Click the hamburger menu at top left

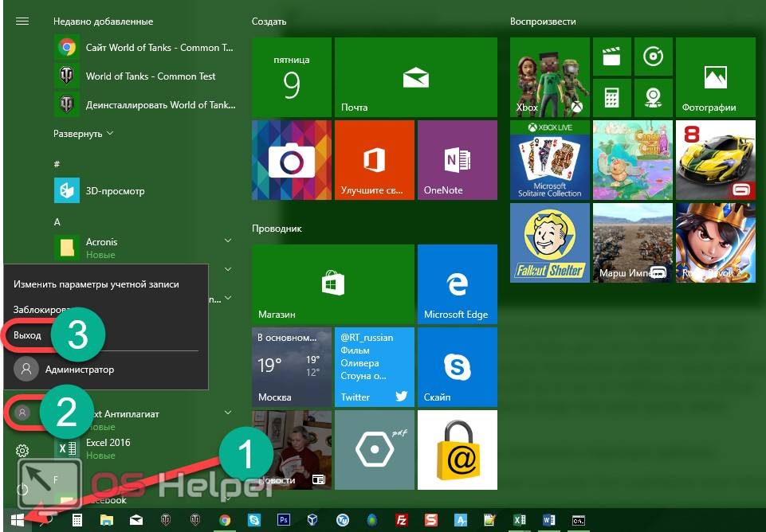coord(22,22)
